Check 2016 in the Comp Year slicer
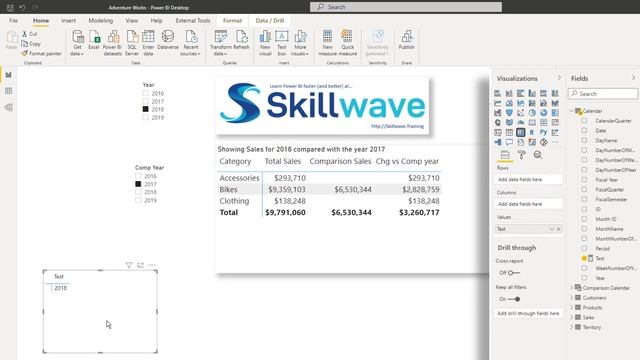This screenshot has width=640, height=360. tap(138, 176)
